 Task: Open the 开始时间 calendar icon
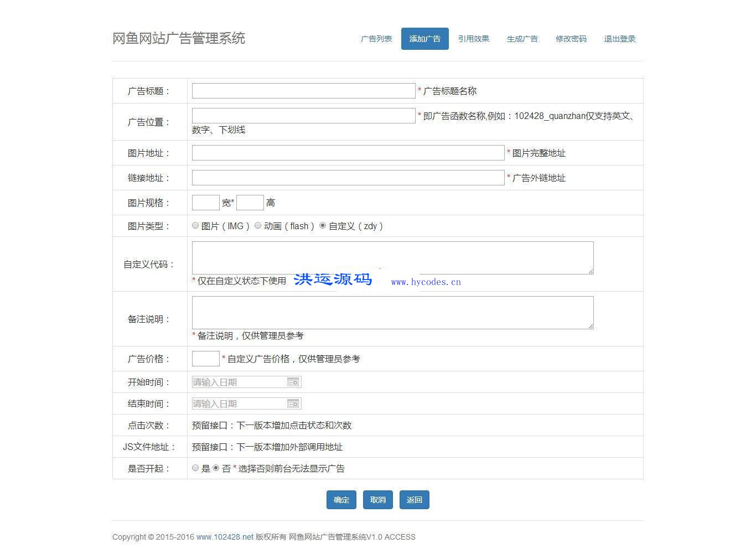pyautogui.click(x=293, y=382)
